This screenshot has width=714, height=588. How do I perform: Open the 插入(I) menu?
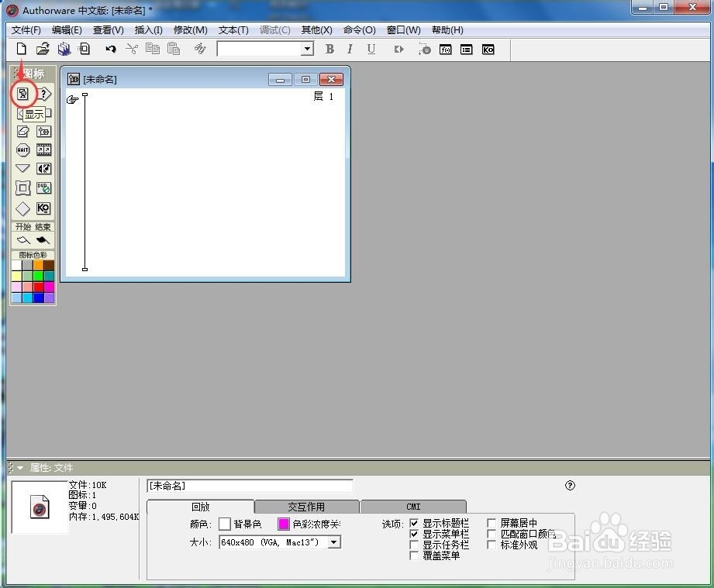[x=148, y=30]
